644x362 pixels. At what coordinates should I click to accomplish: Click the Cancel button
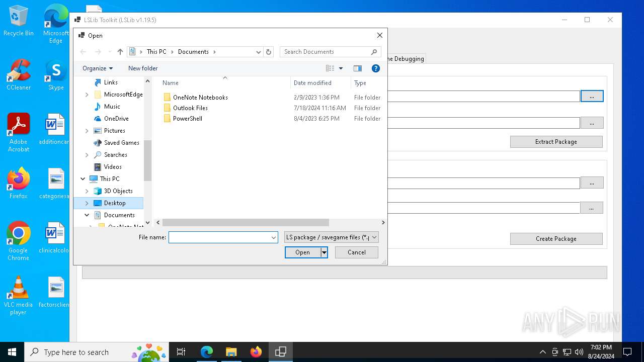(357, 252)
